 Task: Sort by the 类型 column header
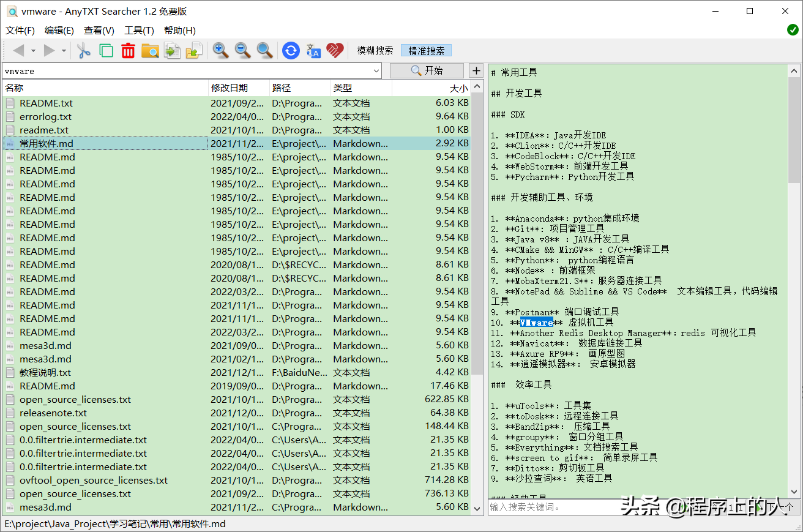[x=361, y=88]
